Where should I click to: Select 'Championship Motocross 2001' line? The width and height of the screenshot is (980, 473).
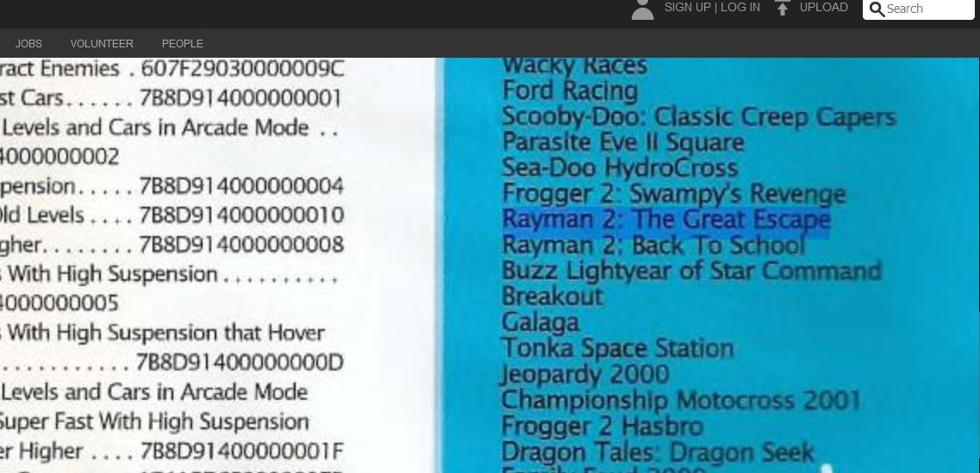(681, 400)
